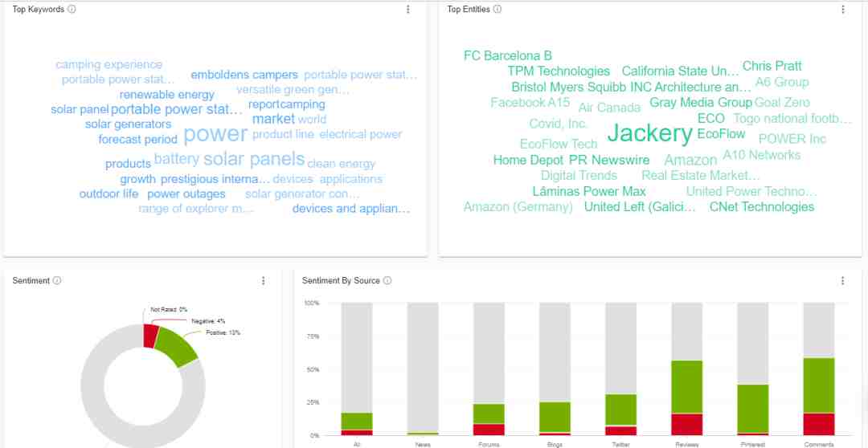Pick the 'camping experience' keyword

pos(109,65)
